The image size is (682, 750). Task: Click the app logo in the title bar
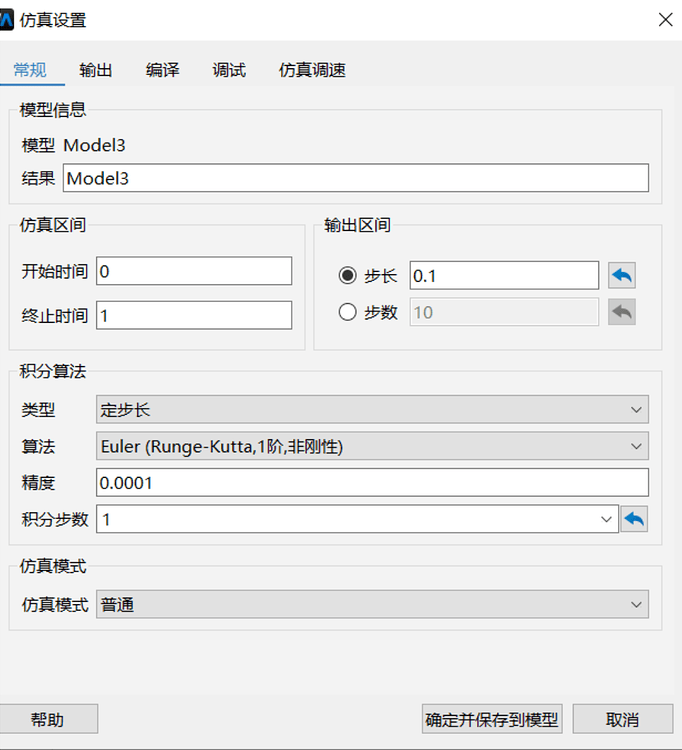click(6, 20)
